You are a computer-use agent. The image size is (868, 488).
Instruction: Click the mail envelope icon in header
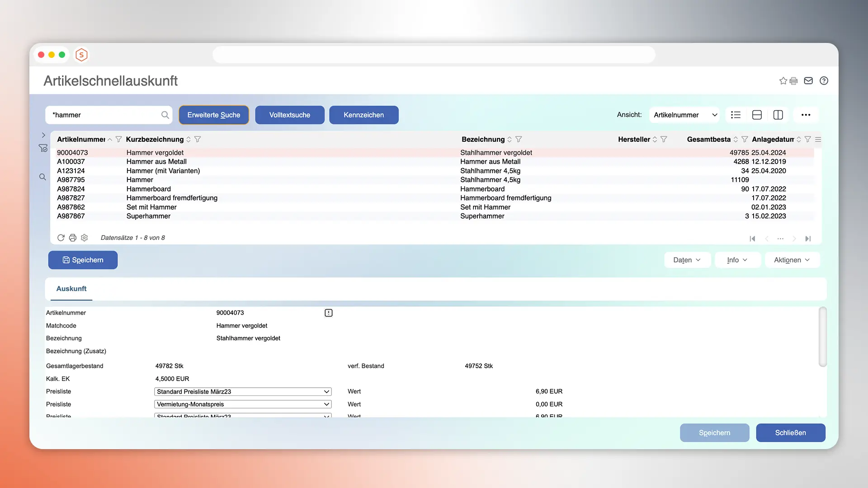[808, 81]
